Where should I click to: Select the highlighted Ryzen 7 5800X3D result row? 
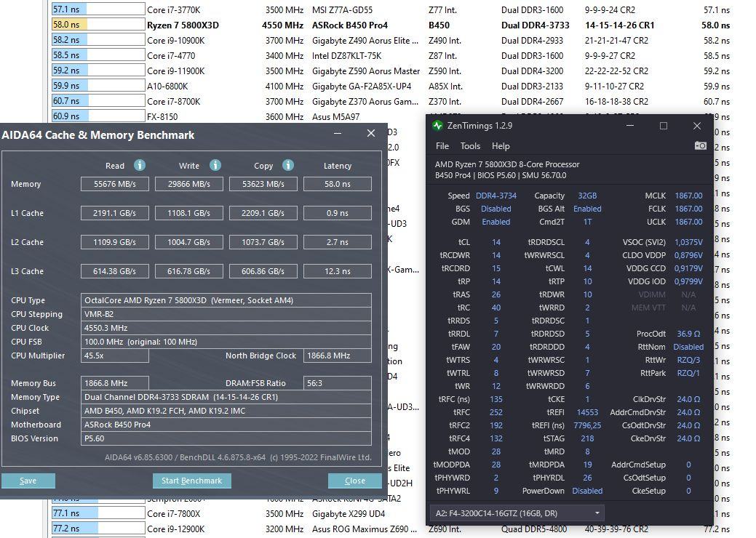[x=391, y=25]
